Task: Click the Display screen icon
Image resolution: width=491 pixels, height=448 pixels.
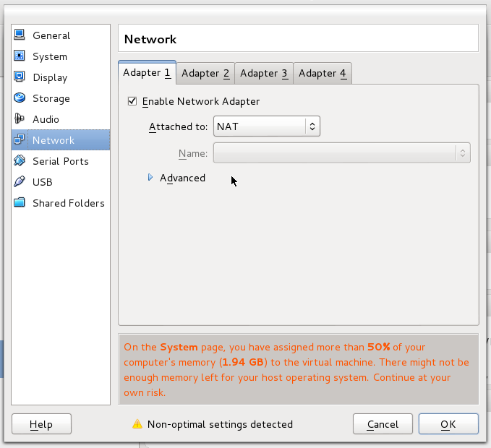Action: click(19, 77)
